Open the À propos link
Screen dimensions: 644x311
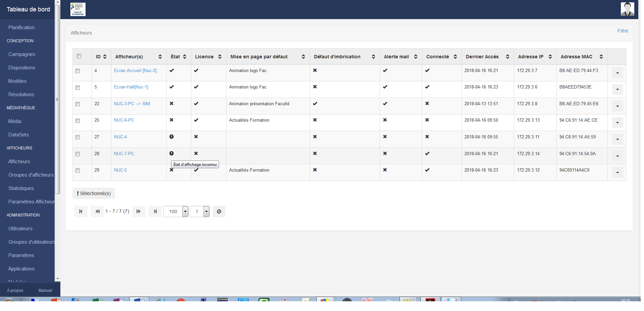point(15,291)
